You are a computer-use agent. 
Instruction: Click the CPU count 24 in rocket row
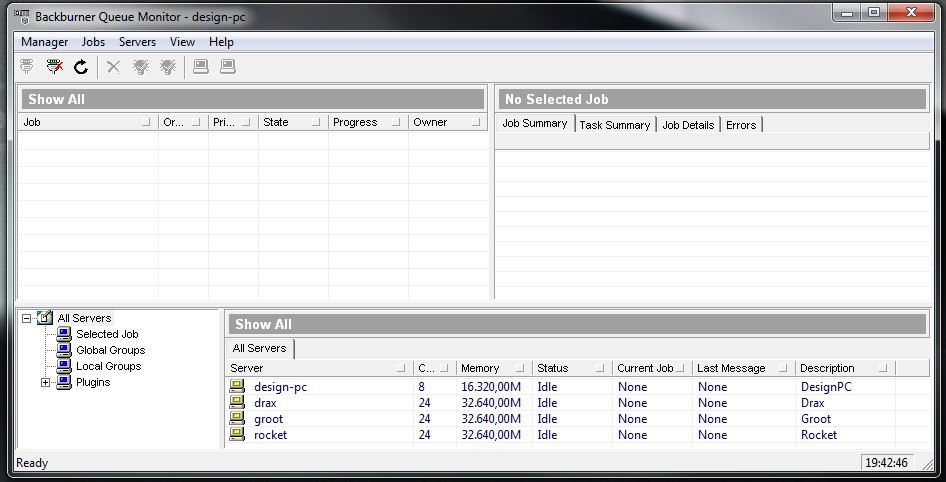point(425,435)
